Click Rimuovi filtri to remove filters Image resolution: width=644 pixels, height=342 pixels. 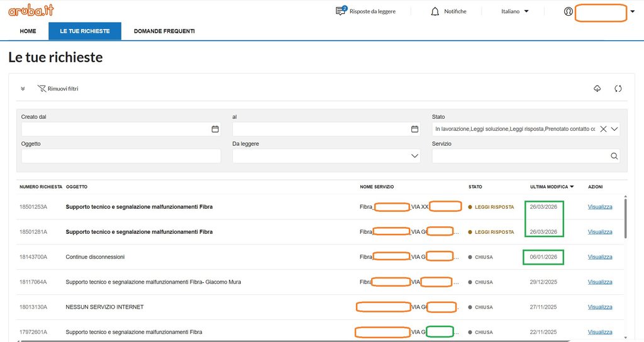point(58,89)
